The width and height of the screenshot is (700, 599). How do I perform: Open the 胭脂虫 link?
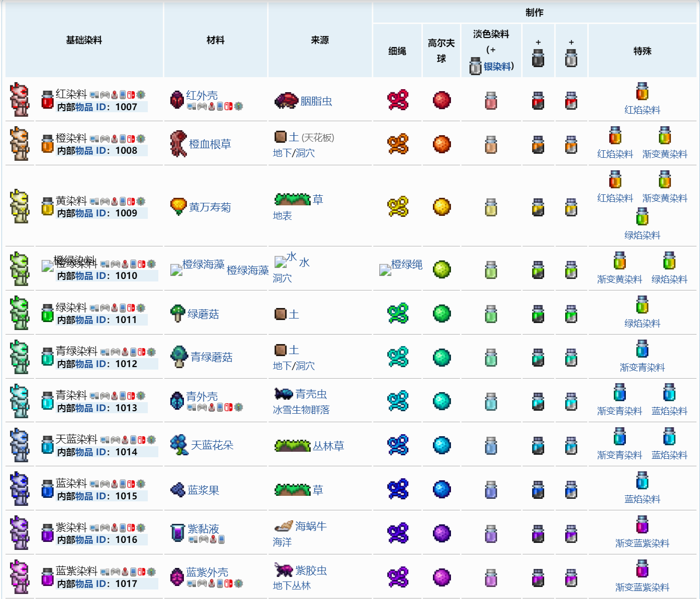click(316, 101)
